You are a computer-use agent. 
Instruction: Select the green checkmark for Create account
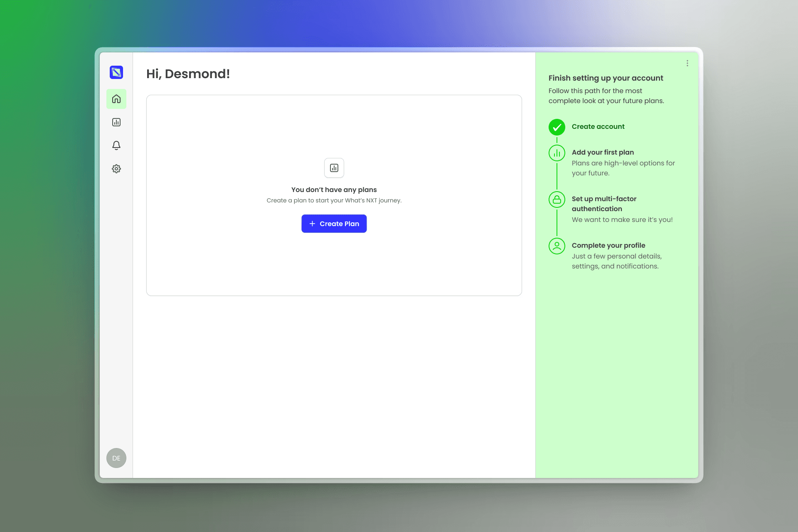557,127
